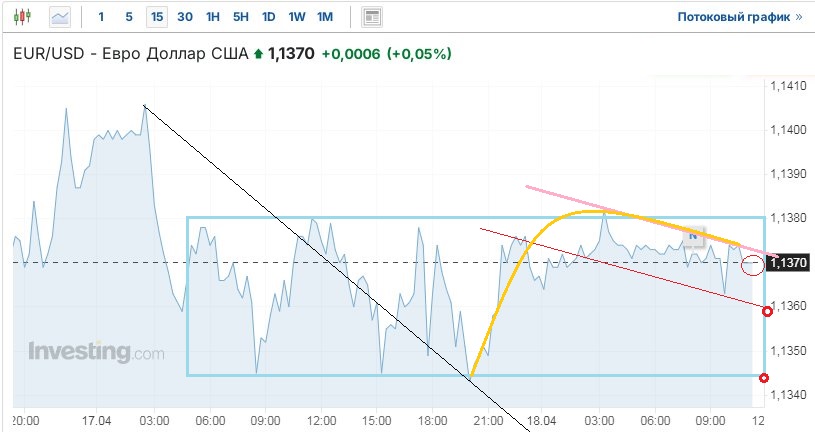815x432 pixels.
Task: Open the news overlay toolbar icon
Action: point(372,17)
